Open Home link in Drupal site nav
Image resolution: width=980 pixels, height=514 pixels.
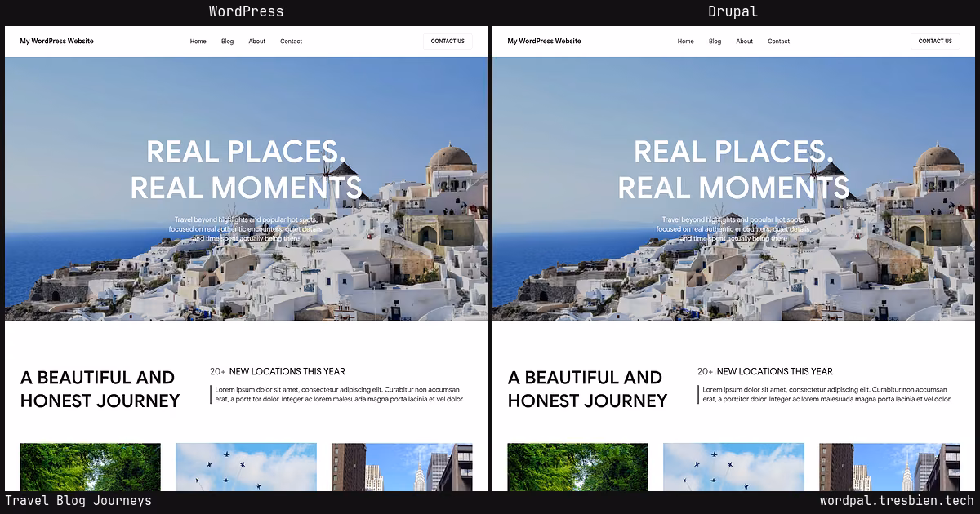tap(685, 42)
